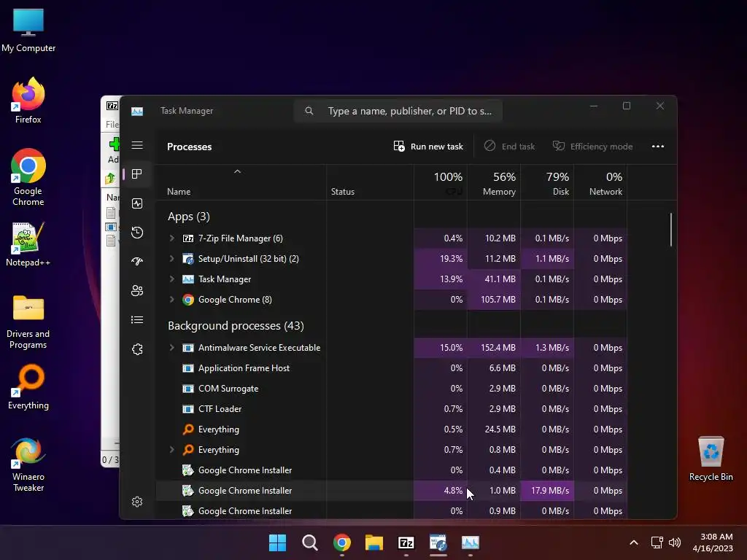Open the more options ellipsis menu
The height and width of the screenshot is (560, 747).
(x=658, y=147)
